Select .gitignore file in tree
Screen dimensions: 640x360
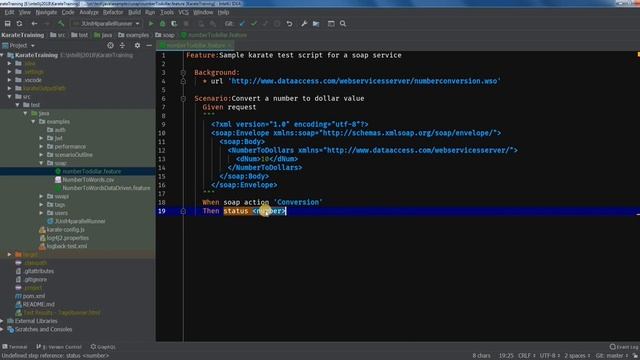[x=35, y=280]
